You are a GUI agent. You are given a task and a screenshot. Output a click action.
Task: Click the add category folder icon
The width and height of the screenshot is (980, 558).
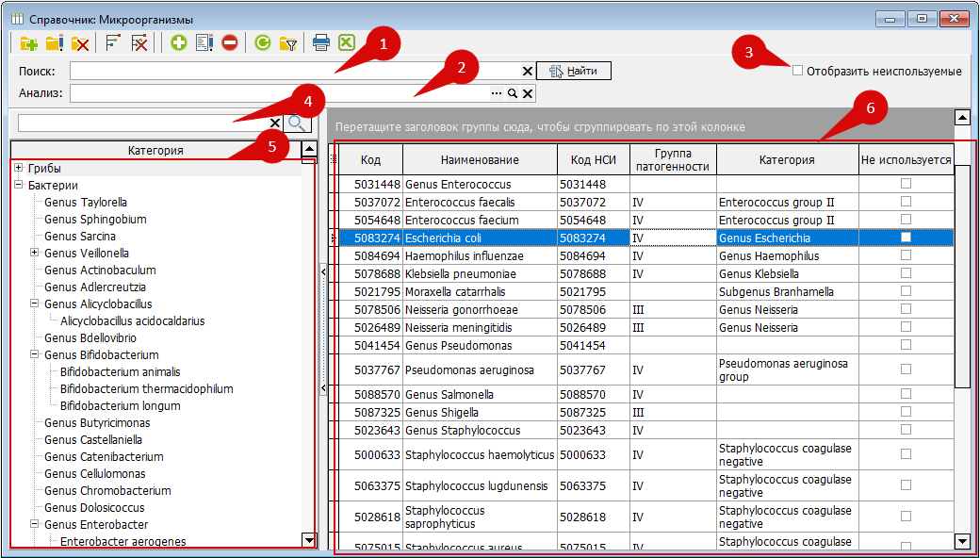pyautogui.click(x=29, y=43)
